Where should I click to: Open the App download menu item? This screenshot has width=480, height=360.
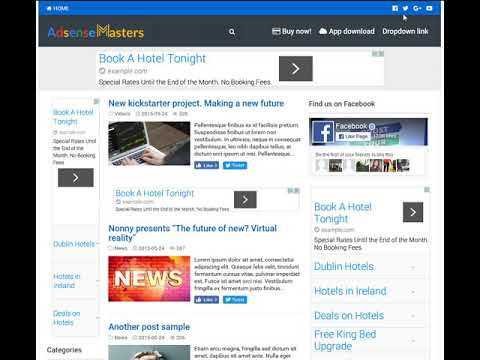point(347,31)
